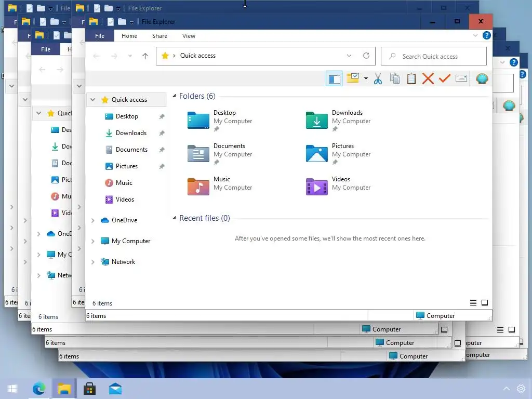532x399 pixels.
Task: Open the Customize Quick Access Toolbar dropdown
Action: click(x=131, y=22)
